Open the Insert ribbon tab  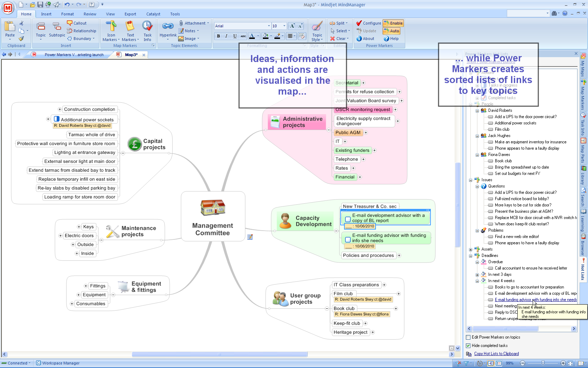pos(46,14)
